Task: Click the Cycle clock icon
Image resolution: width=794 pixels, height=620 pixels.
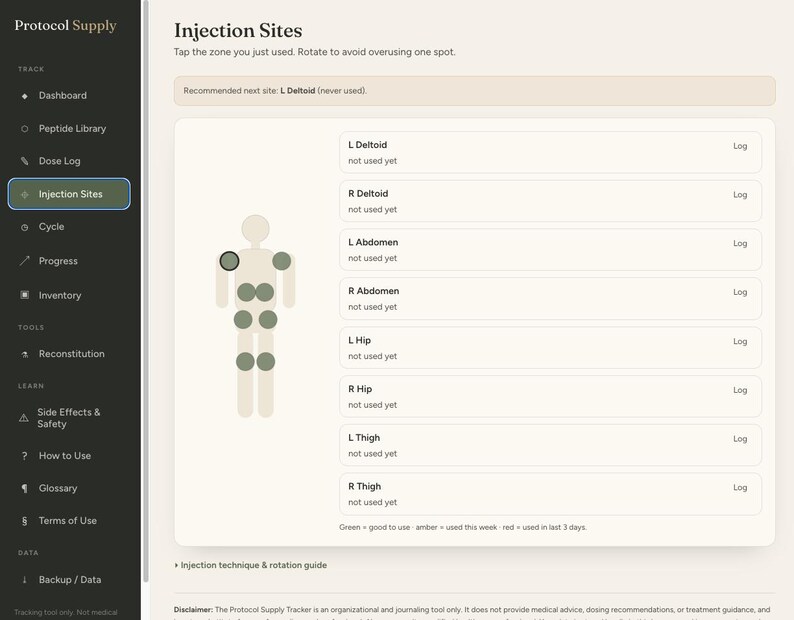Action: [x=24, y=227]
